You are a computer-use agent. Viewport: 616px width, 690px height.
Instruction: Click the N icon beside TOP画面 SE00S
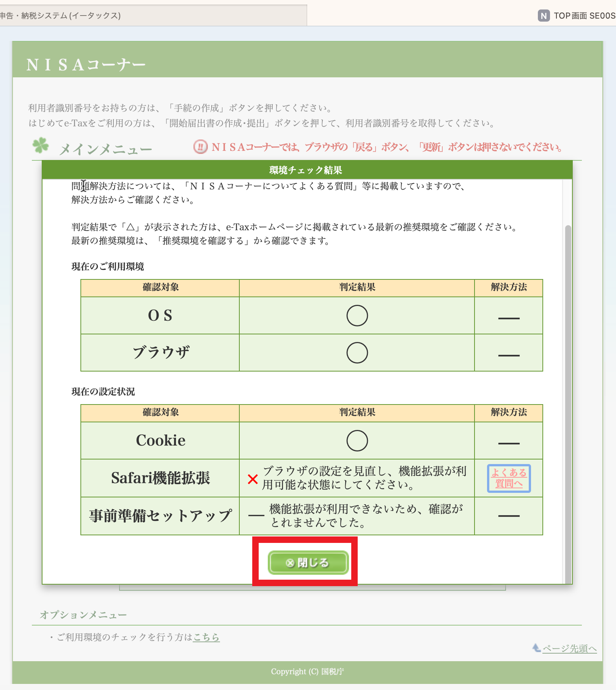[x=544, y=16]
